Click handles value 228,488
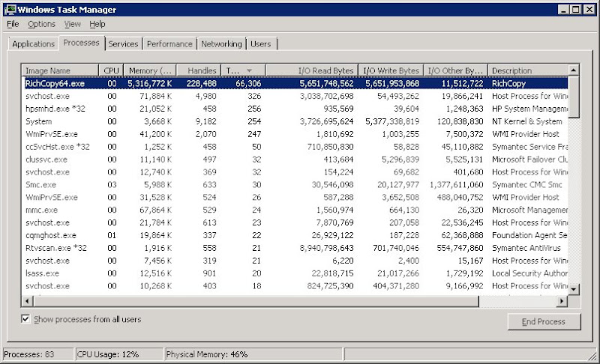The width and height of the screenshot is (600, 364). pyautogui.click(x=201, y=83)
